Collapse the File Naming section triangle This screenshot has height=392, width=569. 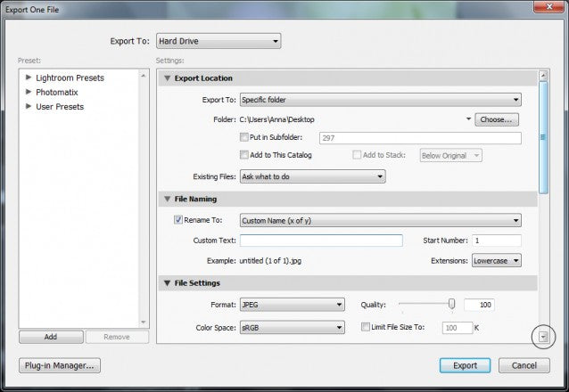(x=166, y=199)
